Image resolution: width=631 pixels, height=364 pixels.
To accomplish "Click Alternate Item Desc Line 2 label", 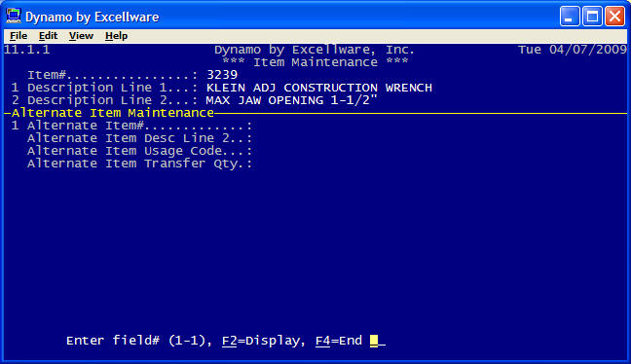I will pos(139,138).
